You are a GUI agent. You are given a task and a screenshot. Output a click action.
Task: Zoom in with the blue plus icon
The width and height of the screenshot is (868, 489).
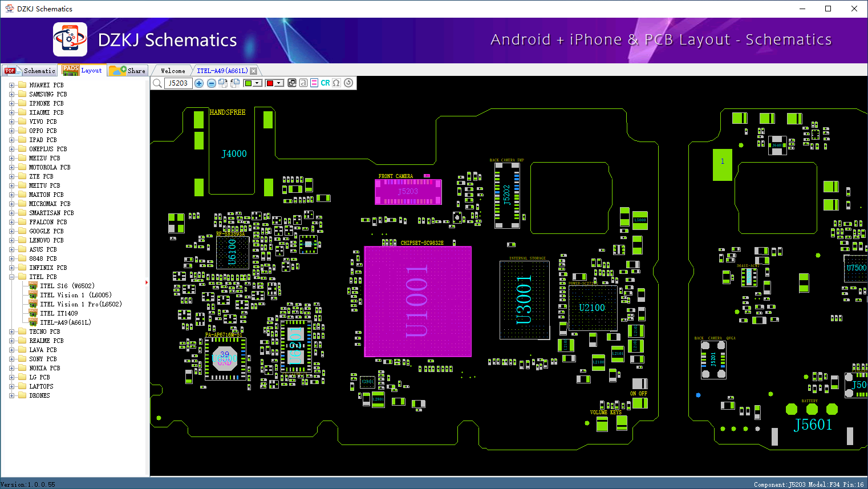pos(199,83)
